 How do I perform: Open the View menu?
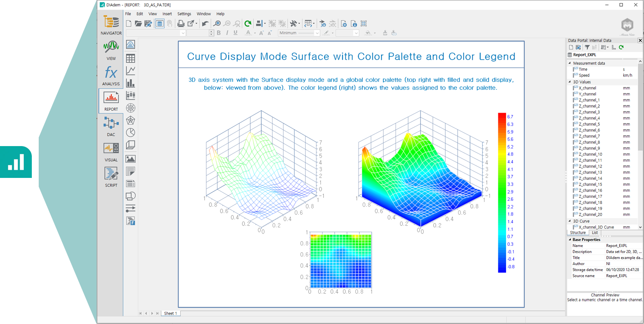(x=153, y=14)
